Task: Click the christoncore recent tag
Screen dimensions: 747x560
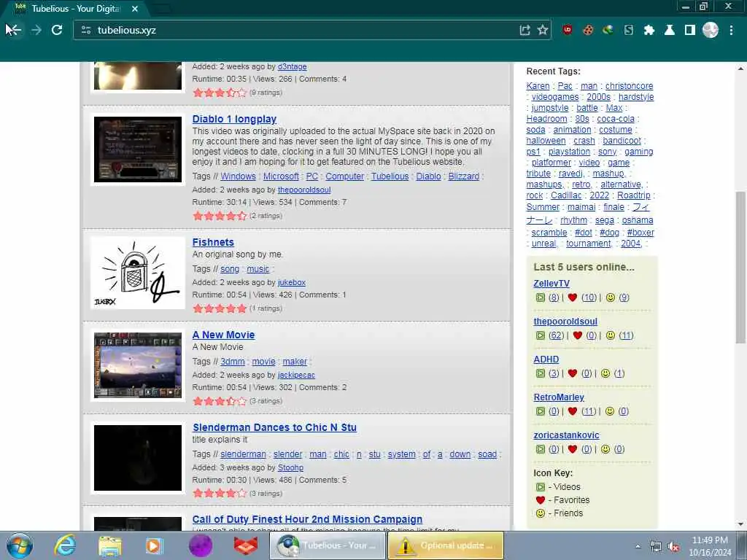Action: 629,86
